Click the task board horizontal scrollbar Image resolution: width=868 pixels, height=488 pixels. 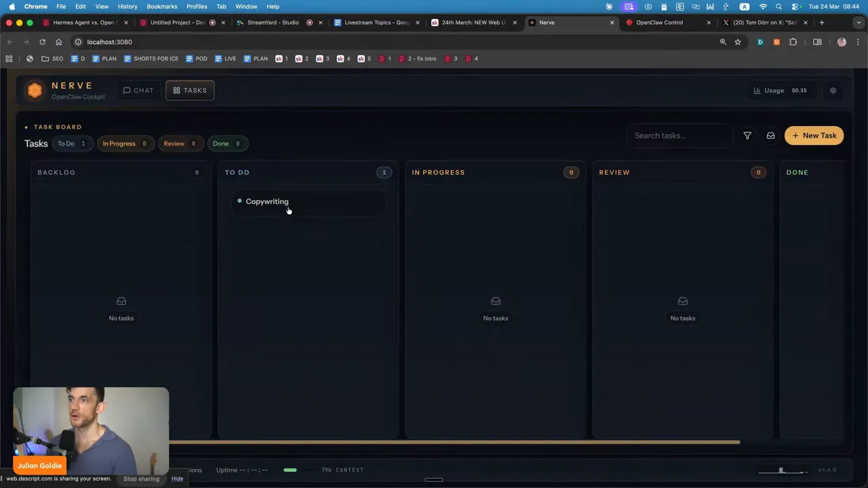[x=454, y=443]
